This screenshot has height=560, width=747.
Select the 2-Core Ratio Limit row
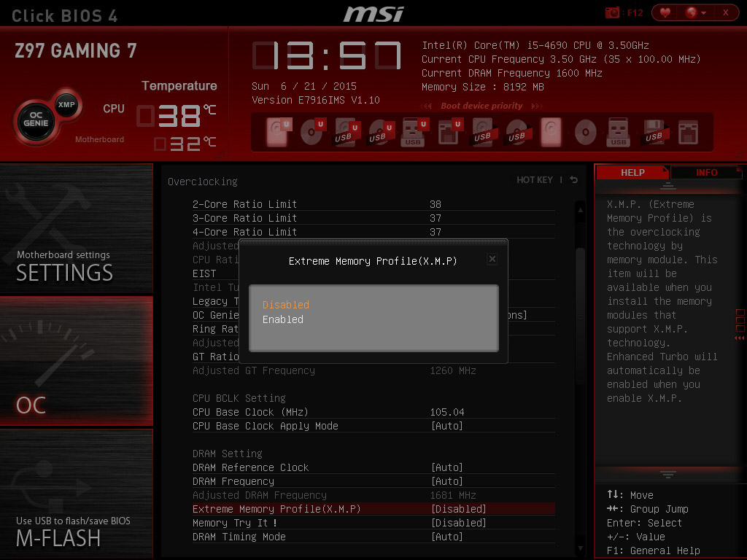(373, 204)
